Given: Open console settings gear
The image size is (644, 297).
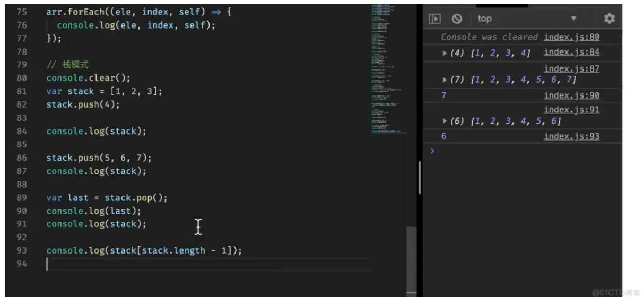Looking at the screenshot, I should click(x=610, y=19).
